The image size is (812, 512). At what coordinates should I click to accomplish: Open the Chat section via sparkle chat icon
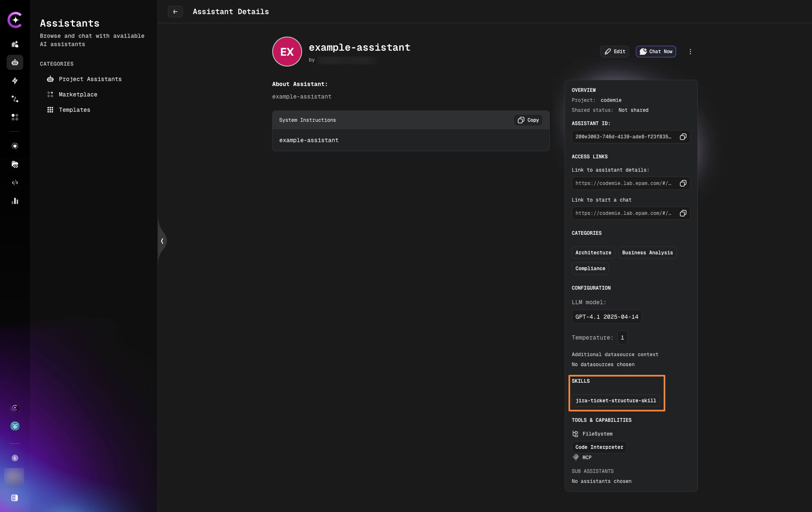pyautogui.click(x=15, y=44)
